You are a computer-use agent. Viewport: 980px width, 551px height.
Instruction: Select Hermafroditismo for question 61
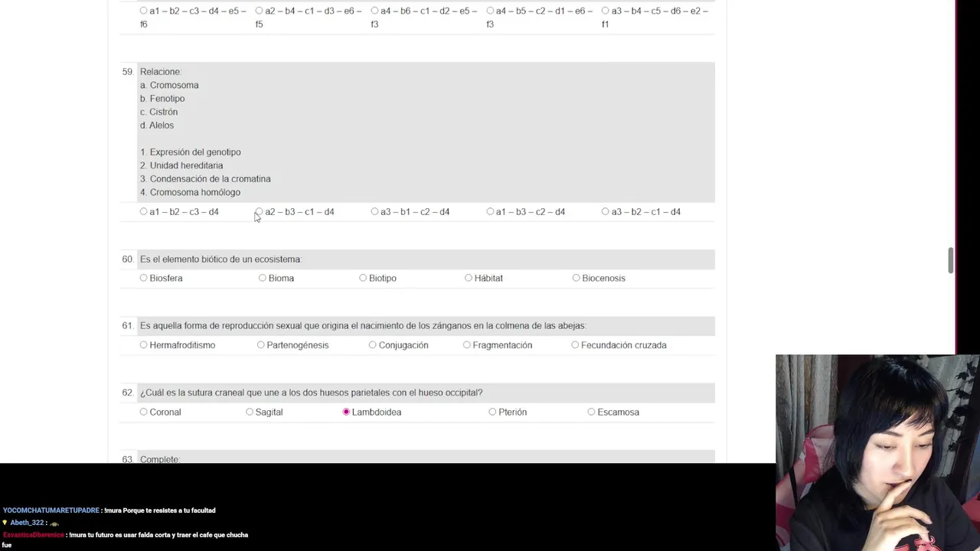click(143, 345)
